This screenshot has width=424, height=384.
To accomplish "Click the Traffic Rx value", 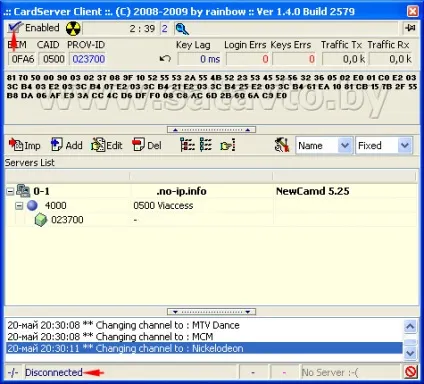I will click(391, 59).
